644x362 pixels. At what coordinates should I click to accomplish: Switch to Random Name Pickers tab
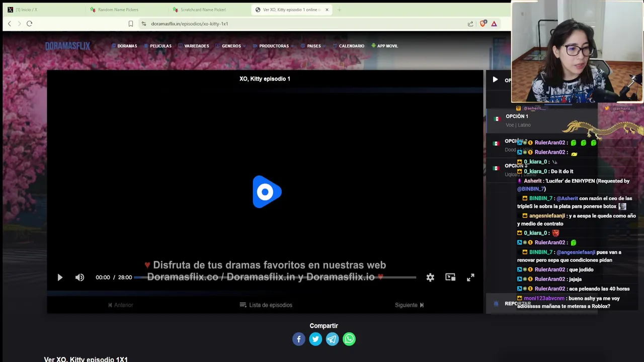127,10
